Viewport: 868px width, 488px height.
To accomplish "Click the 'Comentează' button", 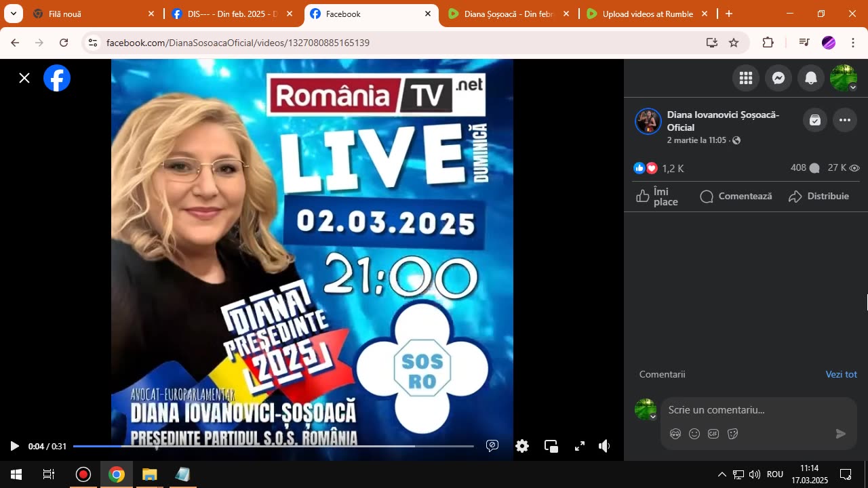I will pyautogui.click(x=736, y=197).
